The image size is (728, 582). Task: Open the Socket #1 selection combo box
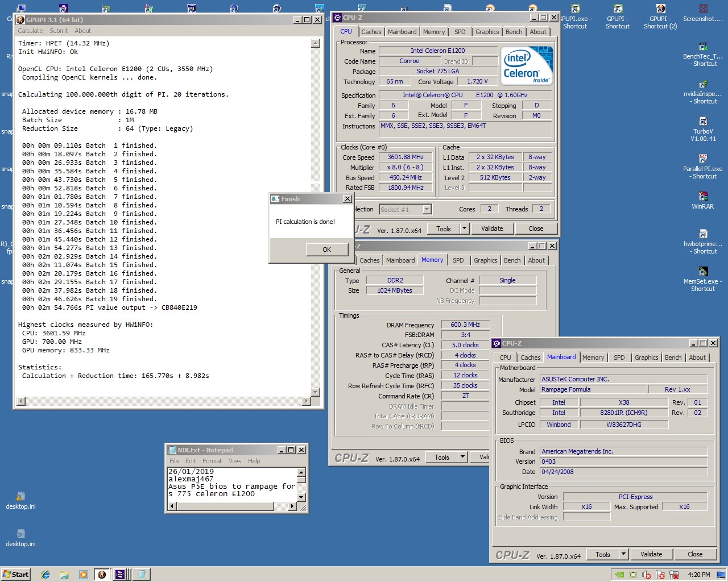click(x=406, y=210)
